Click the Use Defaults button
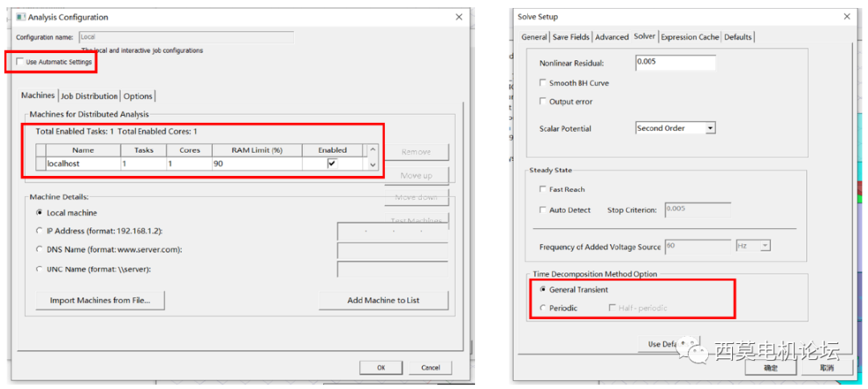This screenshot has height=389, width=868. (x=669, y=344)
